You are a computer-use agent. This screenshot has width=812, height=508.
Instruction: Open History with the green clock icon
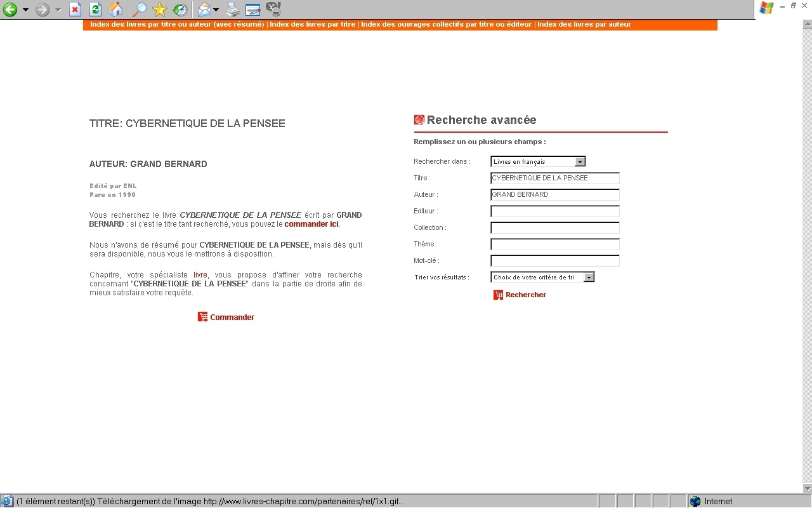click(x=180, y=10)
